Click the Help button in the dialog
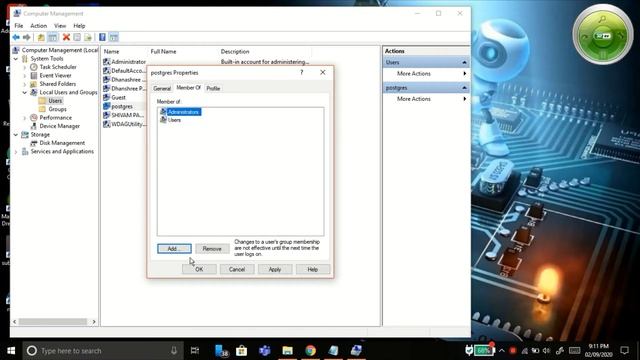Viewport: 640px width, 360px height. click(x=313, y=269)
